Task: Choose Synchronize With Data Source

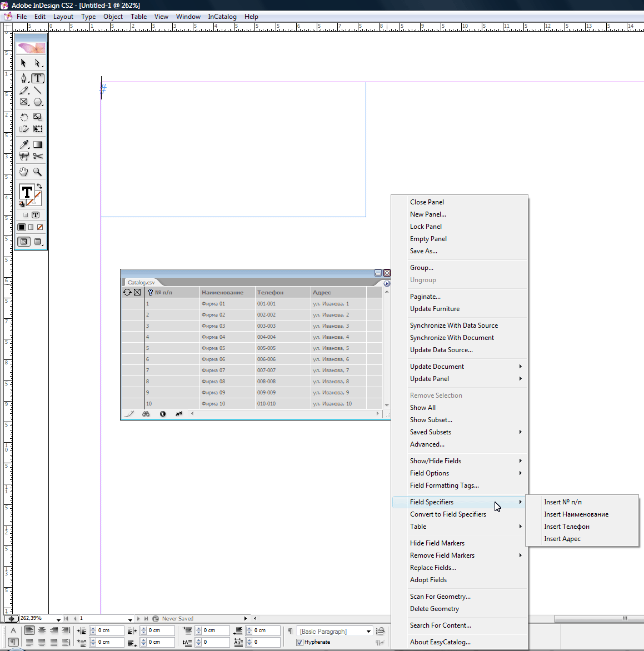Action: pos(460,325)
